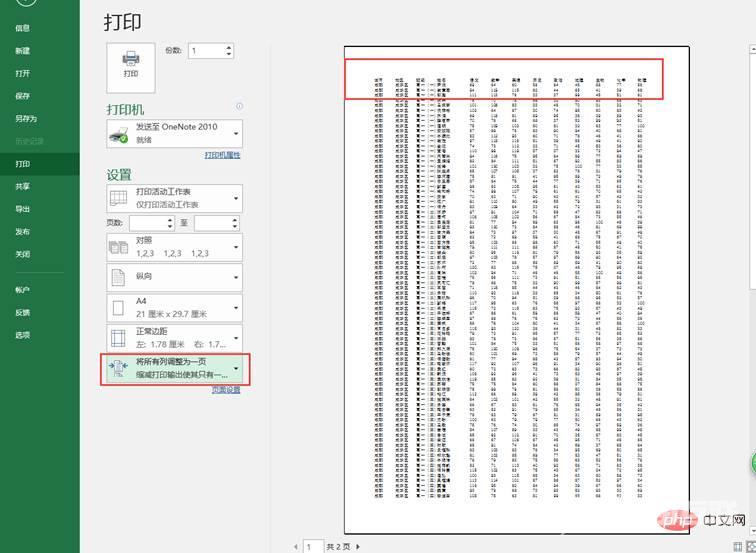Increment the end page number spinner
The height and width of the screenshot is (553, 756).
tap(235, 220)
